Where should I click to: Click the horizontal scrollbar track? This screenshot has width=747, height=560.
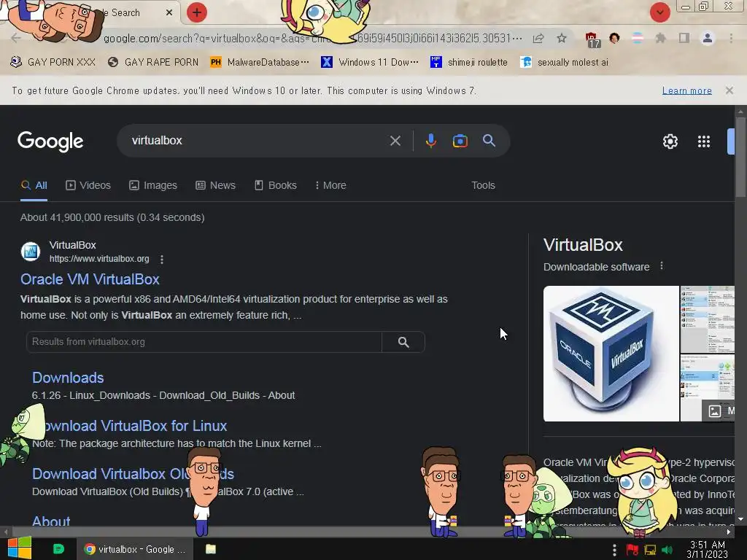tap(367, 532)
